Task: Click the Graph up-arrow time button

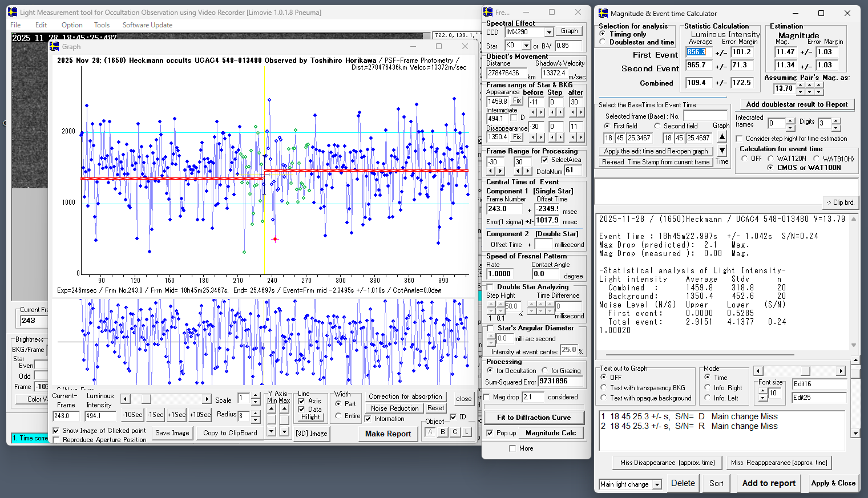Action: [x=722, y=136]
